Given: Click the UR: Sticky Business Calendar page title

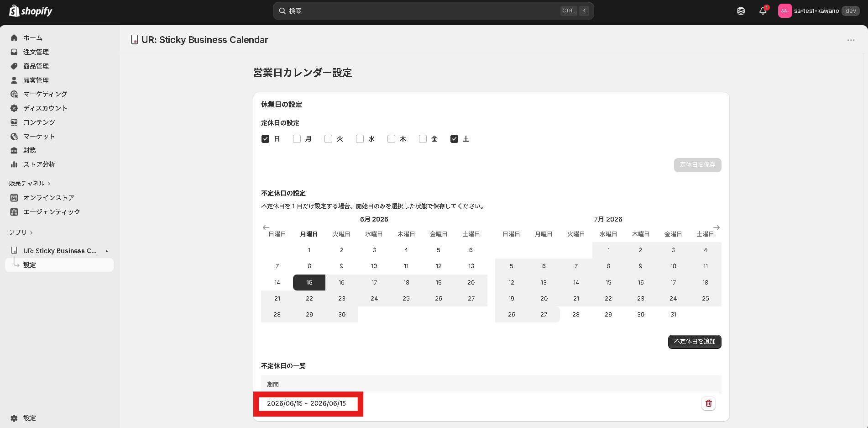Looking at the screenshot, I should 205,40.
